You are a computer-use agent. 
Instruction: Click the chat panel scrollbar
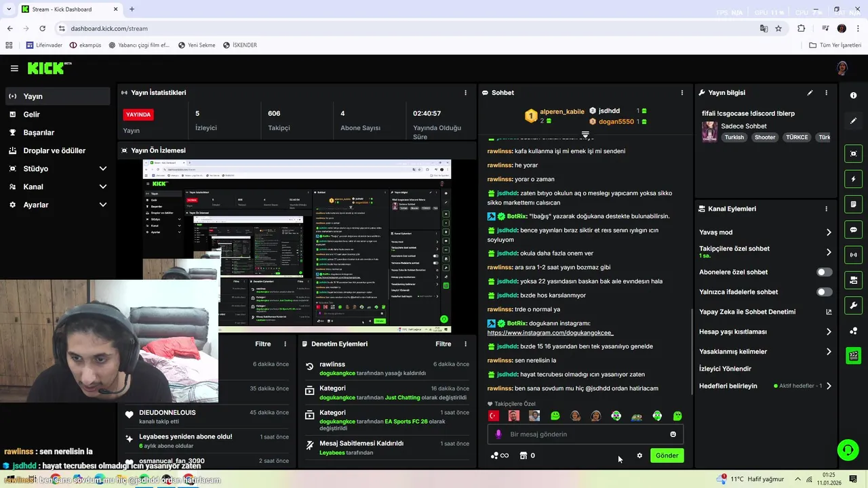click(x=692, y=353)
